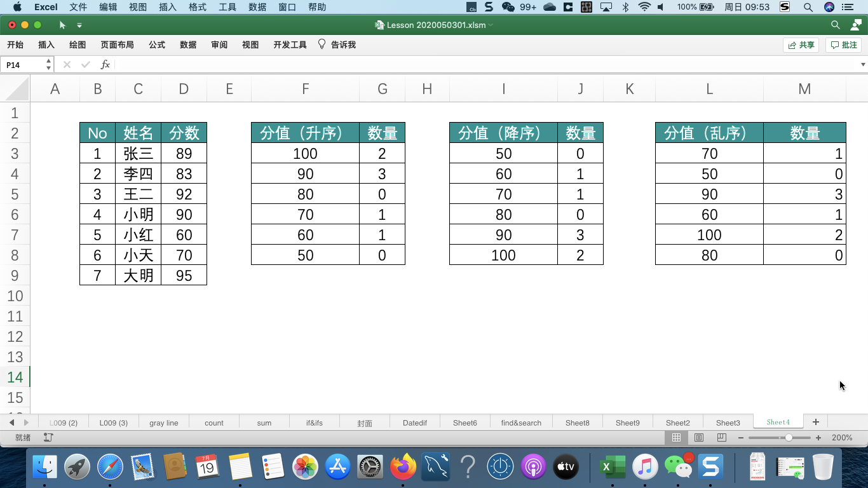Click the select-all corner triangle of grid
Viewport: 868px width, 488px height.
coord(18,89)
